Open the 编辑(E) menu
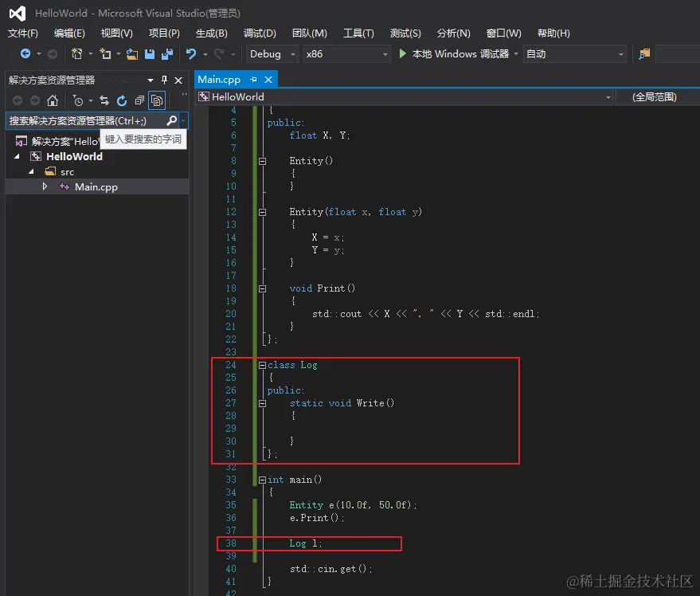700x596 pixels. [x=69, y=33]
